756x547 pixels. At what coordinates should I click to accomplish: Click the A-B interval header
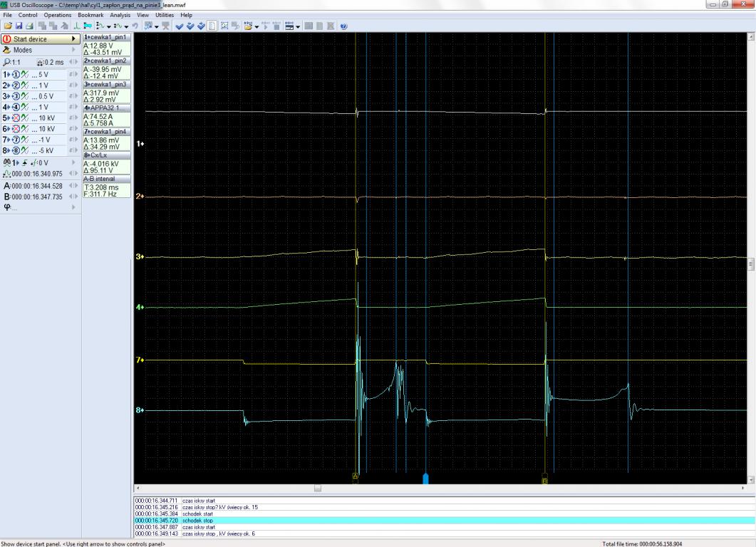tap(107, 179)
